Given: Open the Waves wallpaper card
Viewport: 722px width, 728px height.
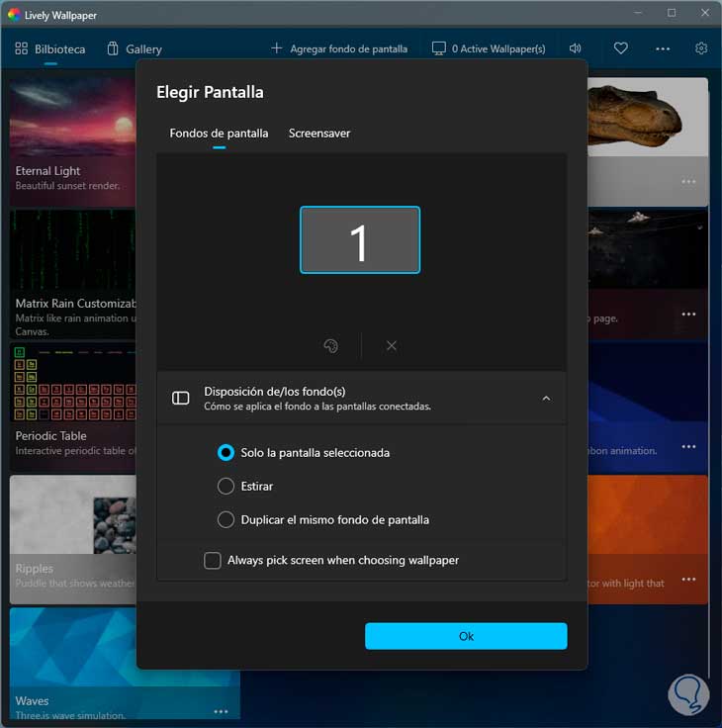Looking at the screenshot, I should tap(125, 663).
